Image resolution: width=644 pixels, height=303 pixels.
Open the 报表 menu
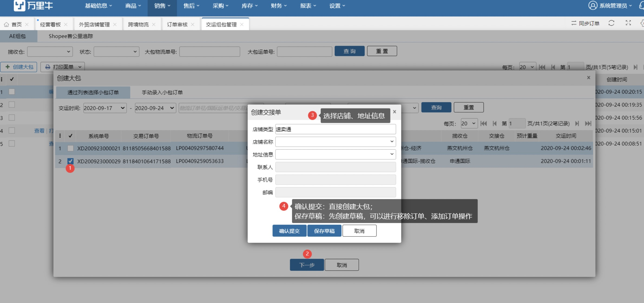(308, 6)
